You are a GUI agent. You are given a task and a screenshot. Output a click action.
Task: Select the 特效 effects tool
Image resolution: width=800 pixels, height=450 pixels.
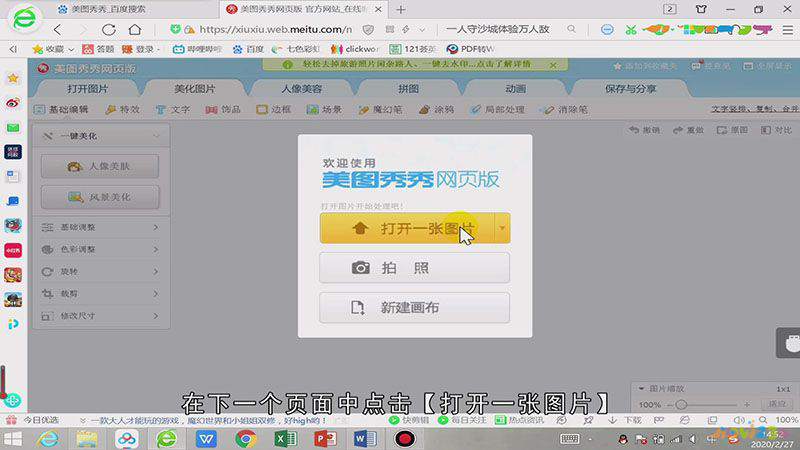(x=123, y=110)
